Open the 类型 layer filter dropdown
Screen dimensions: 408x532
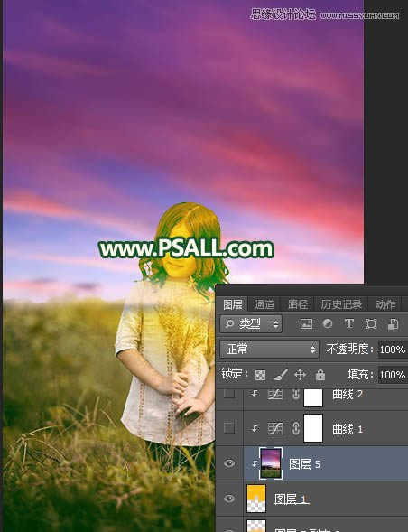coord(251,323)
